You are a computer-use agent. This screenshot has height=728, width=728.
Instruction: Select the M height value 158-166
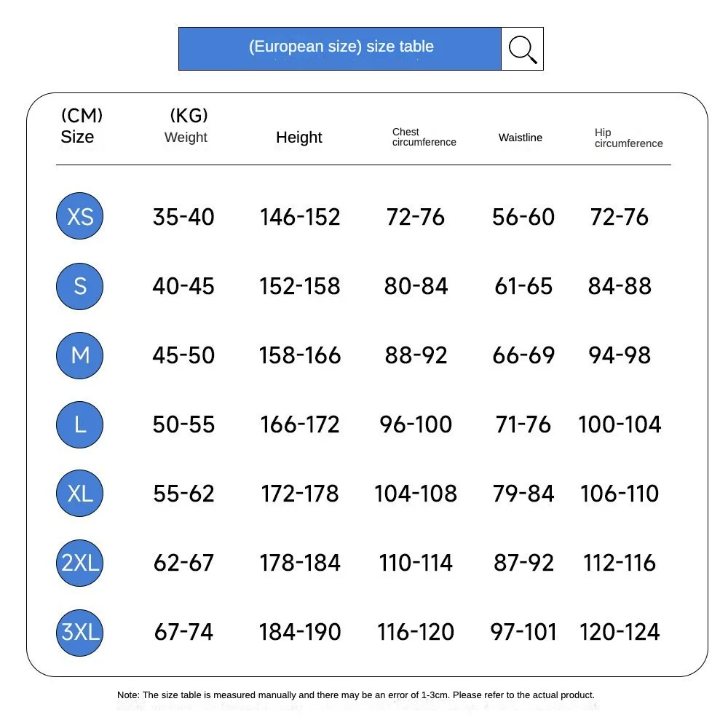(300, 355)
